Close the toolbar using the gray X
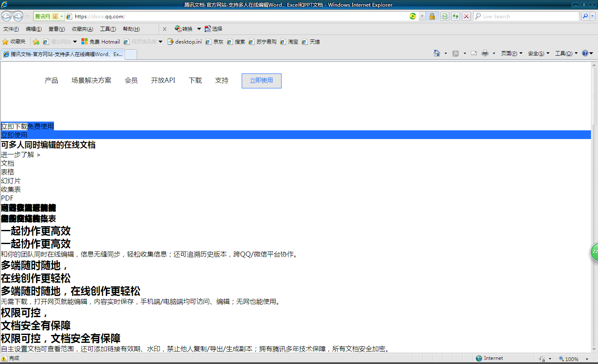 click(164, 29)
